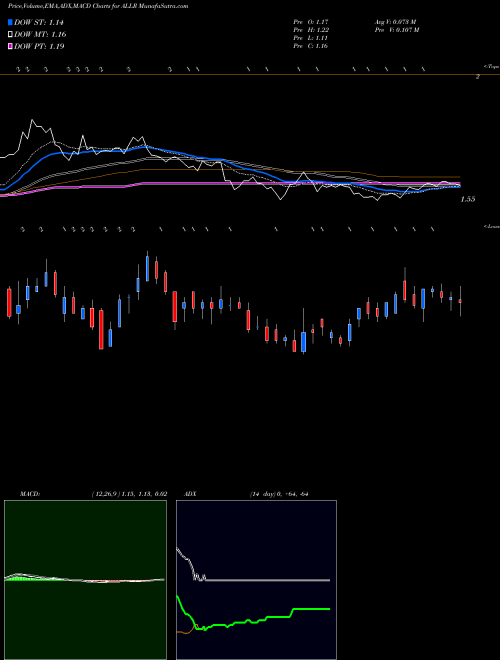Click the 'ADX' panel heading
The height and width of the screenshot is (660, 500).
[191, 494]
